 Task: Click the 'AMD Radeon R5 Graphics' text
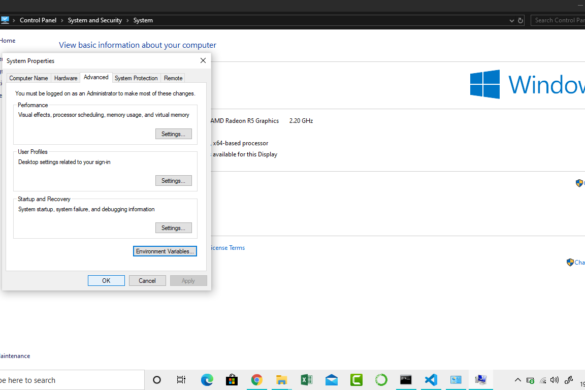(245, 121)
